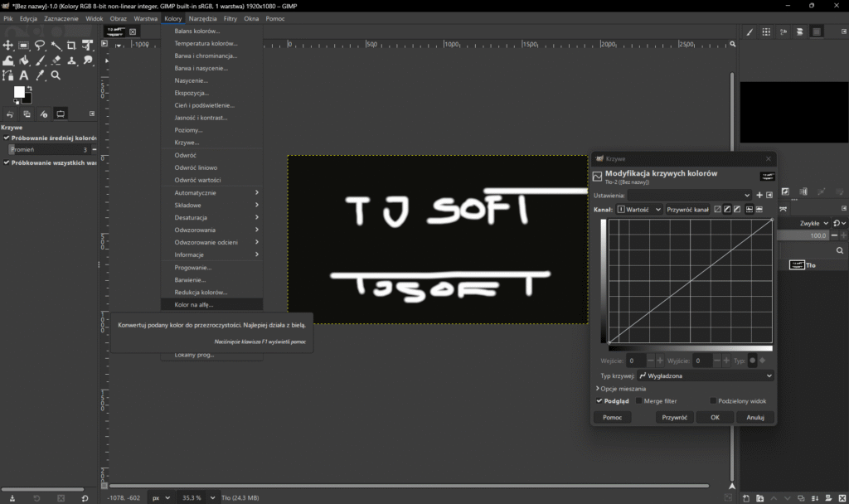The image size is (849, 504).
Task: Click Przywróć kanał button
Action: [x=687, y=210]
